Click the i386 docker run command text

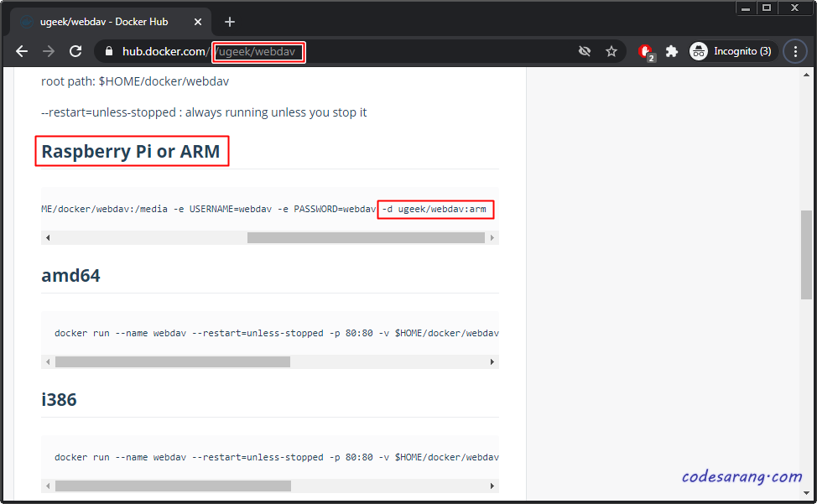pos(277,457)
